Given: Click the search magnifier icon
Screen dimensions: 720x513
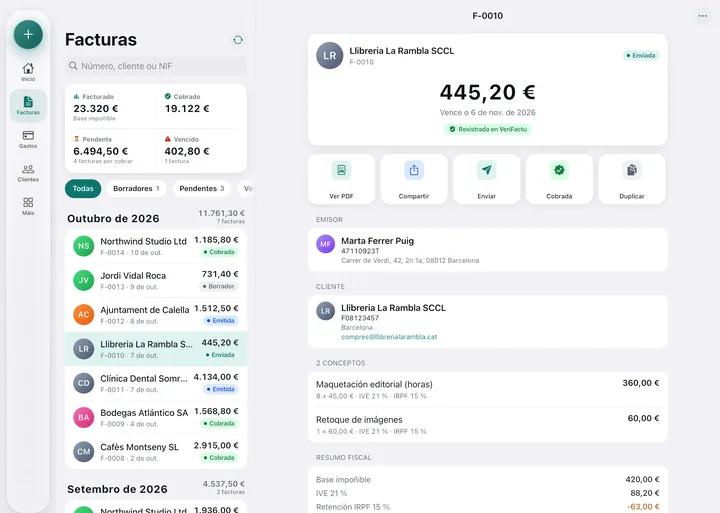Looking at the screenshot, I should [x=73, y=66].
